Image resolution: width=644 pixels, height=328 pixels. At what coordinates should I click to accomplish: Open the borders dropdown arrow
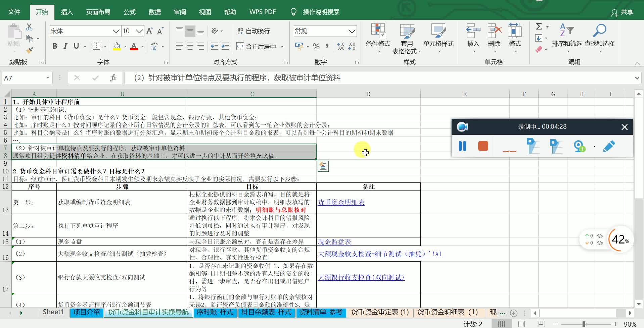tap(105, 47)
